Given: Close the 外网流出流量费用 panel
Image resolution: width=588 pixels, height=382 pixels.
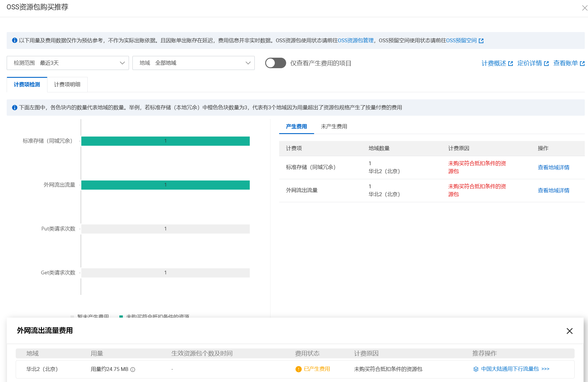Looking at the screenshot, I should point(569,331).
